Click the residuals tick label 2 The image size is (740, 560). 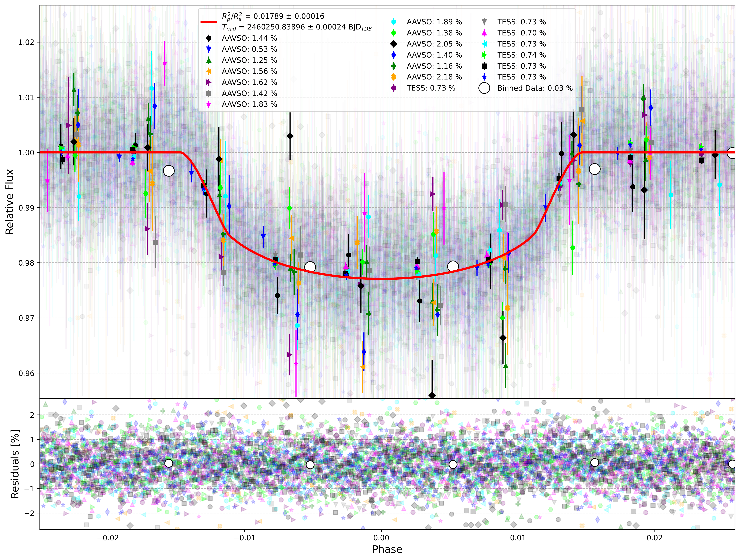pyautogui.click(x=32, y=415)
